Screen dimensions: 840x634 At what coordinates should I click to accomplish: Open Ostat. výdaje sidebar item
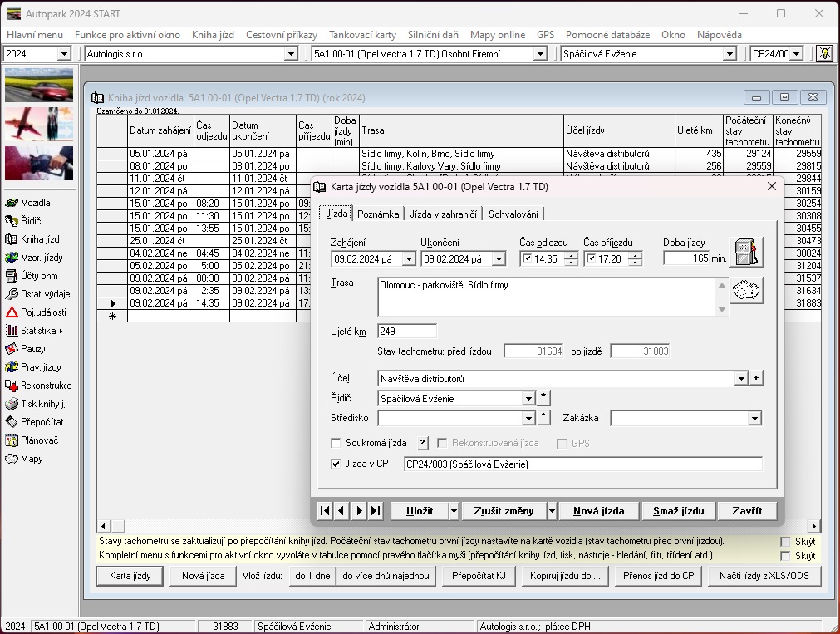coord(37,293)
